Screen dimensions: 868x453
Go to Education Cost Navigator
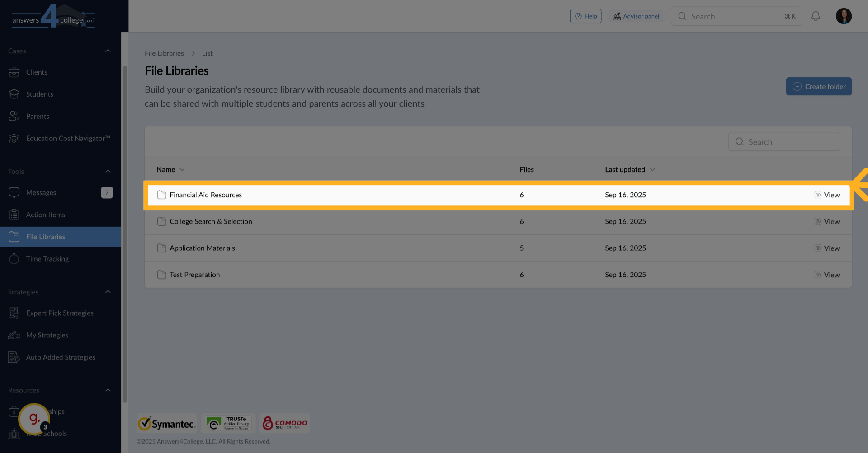tap(68, 138)
